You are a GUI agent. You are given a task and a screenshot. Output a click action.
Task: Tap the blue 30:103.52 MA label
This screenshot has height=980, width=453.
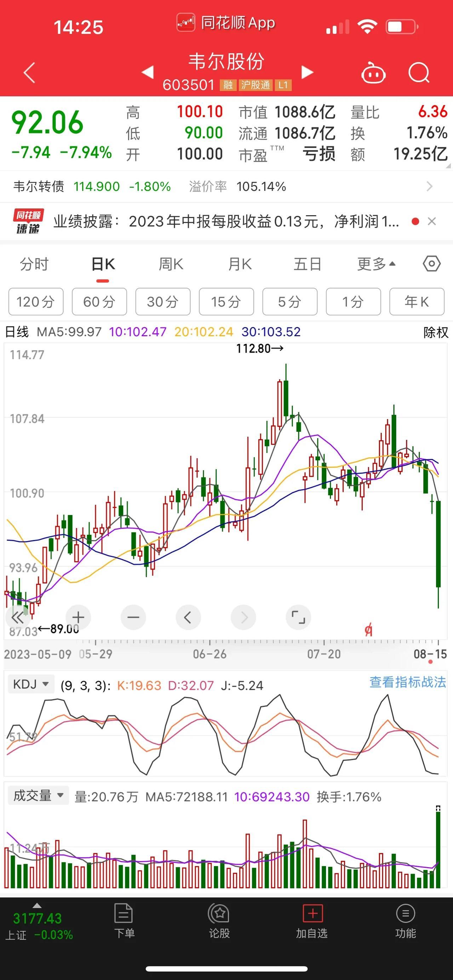coord(271,332)
